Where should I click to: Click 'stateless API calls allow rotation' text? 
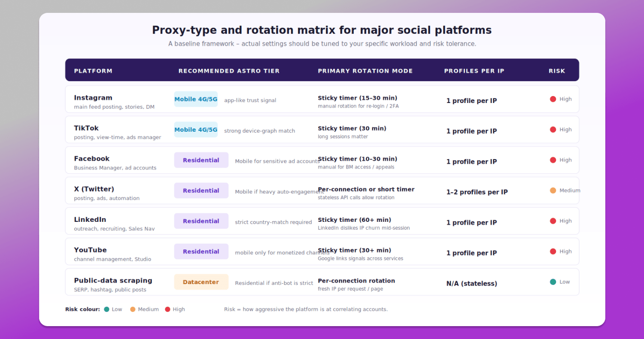tap(356, 197)
